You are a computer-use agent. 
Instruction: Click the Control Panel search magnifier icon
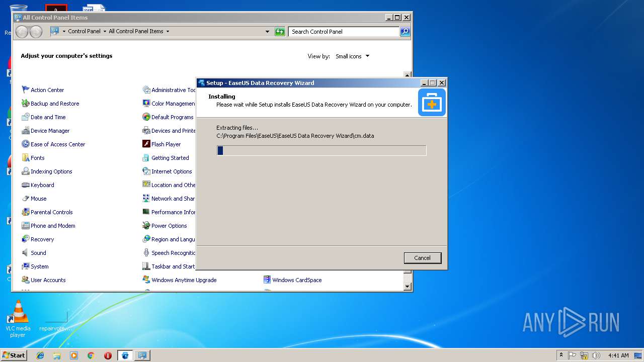coord(405,31)
